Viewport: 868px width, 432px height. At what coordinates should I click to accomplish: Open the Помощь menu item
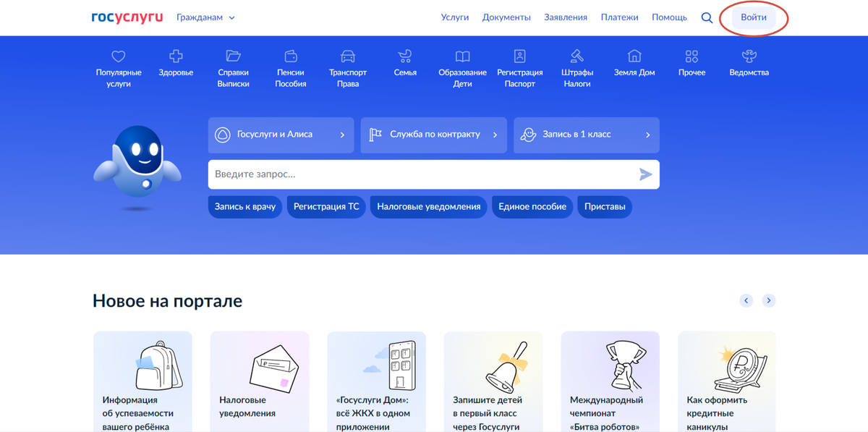(x=669, y=17)
